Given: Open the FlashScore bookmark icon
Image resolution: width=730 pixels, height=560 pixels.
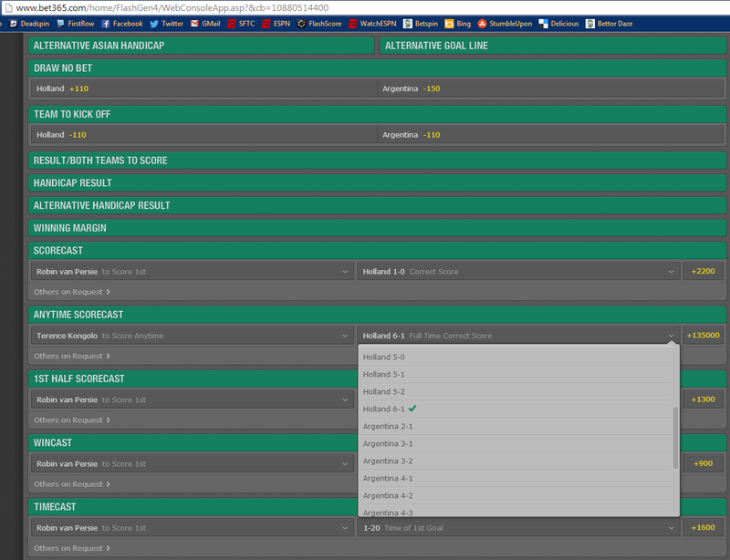Looking at the screenshot, I should pyautogui.click(x=302, y=24).
